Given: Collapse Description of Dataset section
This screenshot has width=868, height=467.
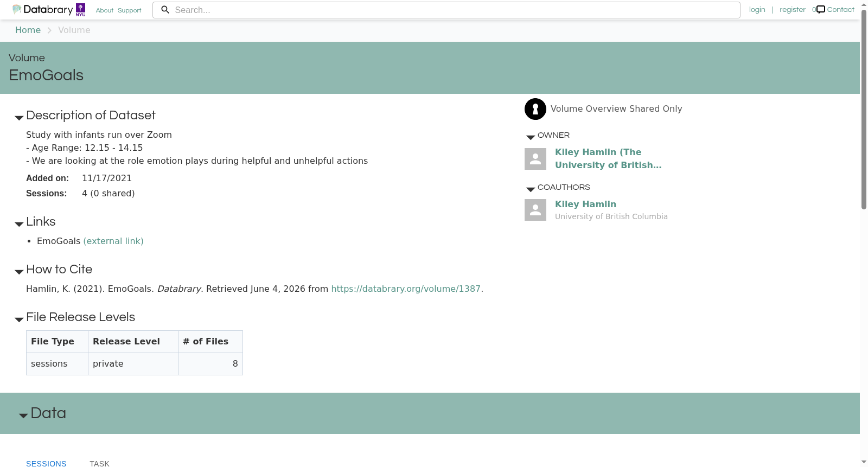Looking at the screenshot, I should pyautogui.click(x=19, y=118).
